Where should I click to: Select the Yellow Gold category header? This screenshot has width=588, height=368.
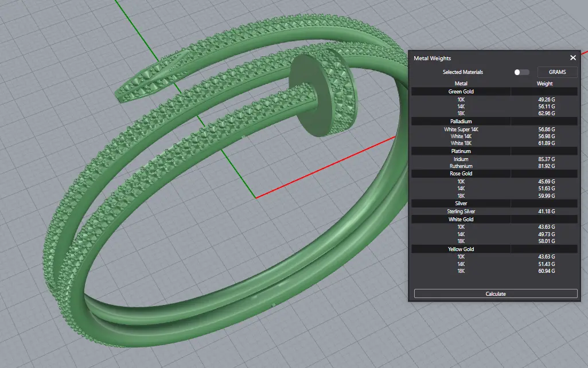click(461, 249)
